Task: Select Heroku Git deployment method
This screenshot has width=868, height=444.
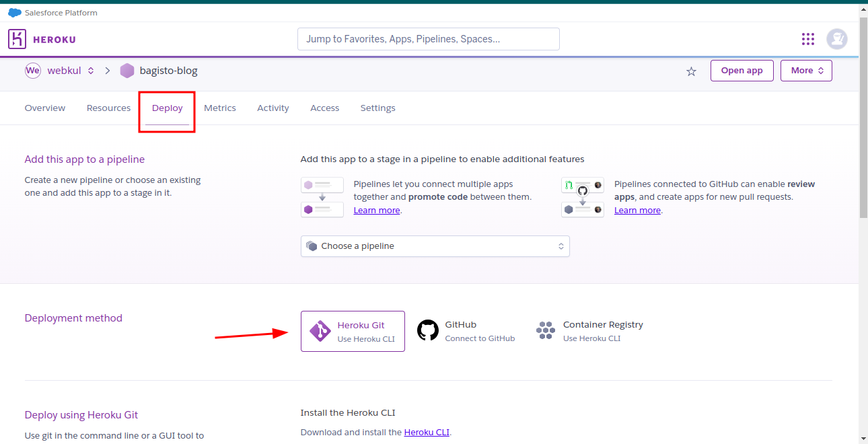Action: pyautogui.click(x=353, y=331)
